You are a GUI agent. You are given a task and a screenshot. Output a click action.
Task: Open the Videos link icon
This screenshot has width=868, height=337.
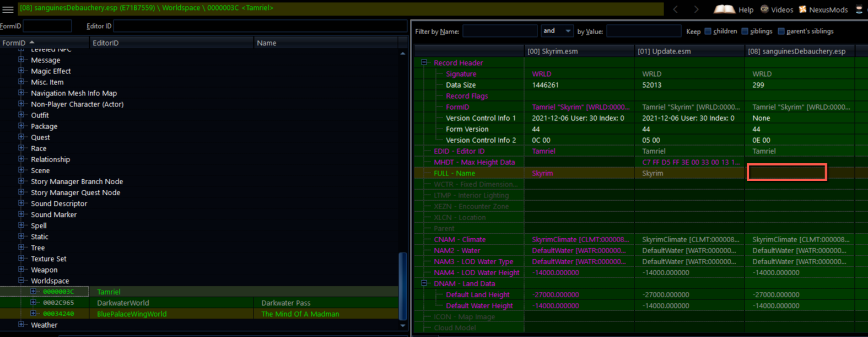pos(765,9)
